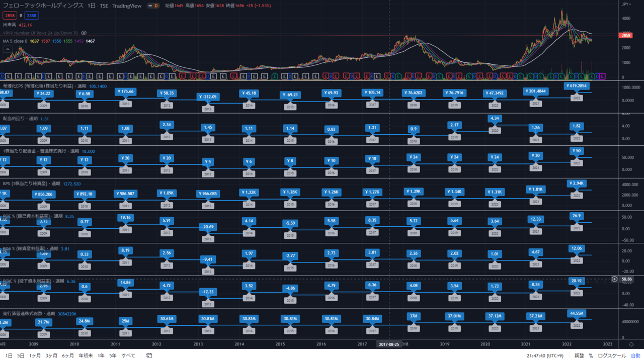Screen dimensions: 644x362
Task: Click the ¥ -212.05 EPS data label
Action: click(x=208, y=97)
